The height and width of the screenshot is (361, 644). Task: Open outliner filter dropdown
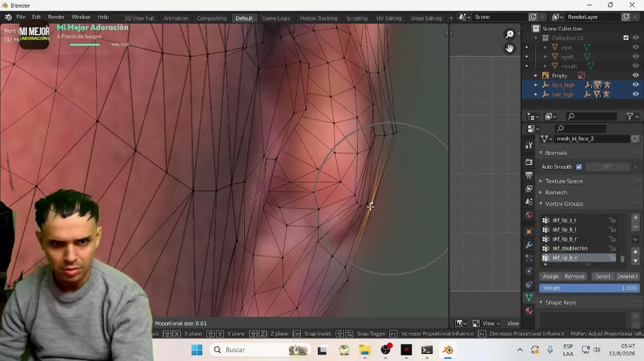[632, 116]
